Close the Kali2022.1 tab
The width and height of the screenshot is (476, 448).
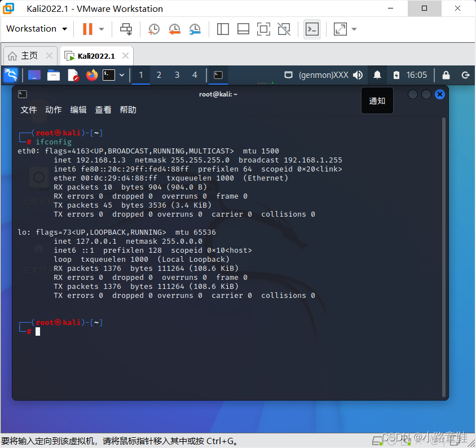click(x=125, y=56)
